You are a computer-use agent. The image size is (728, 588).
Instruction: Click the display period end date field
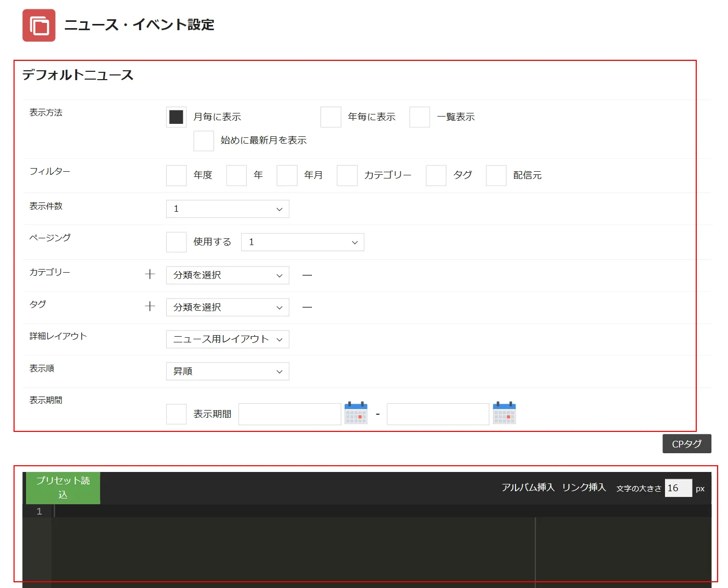438,414
